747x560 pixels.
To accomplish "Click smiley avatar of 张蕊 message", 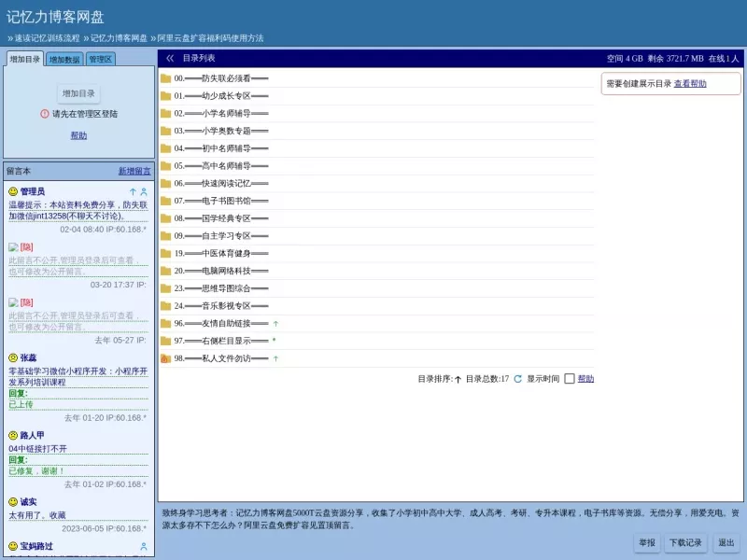I will 13,357.
